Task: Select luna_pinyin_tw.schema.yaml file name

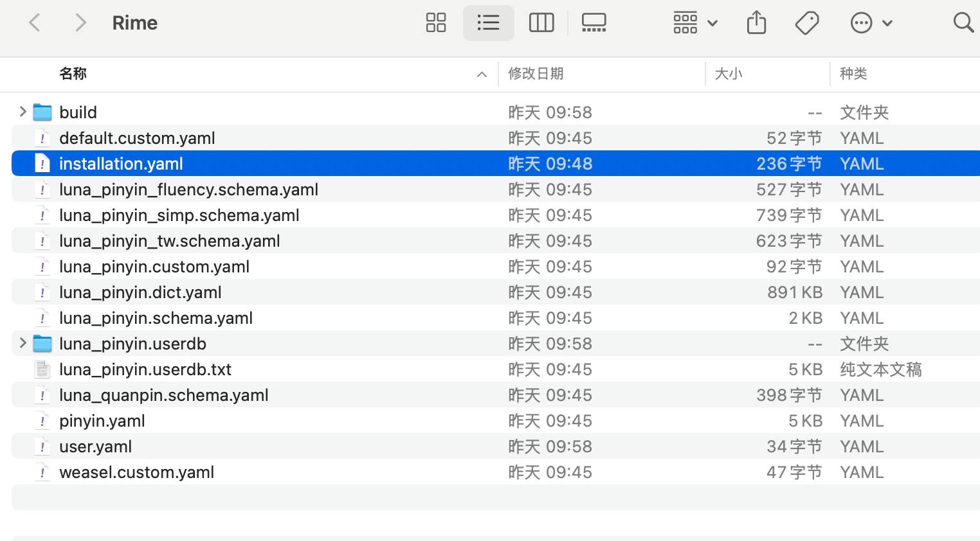Action: point(170,241)
